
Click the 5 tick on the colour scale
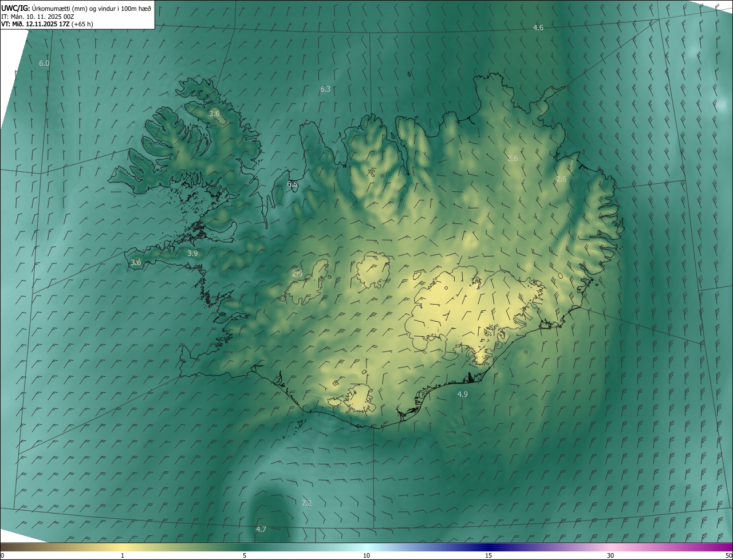click(x=245, y=556)
